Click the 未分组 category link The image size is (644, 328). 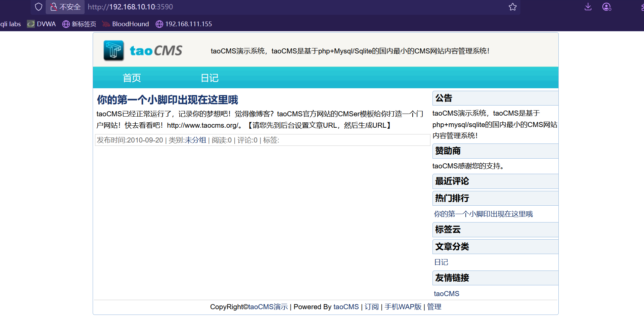click(195, 140)
